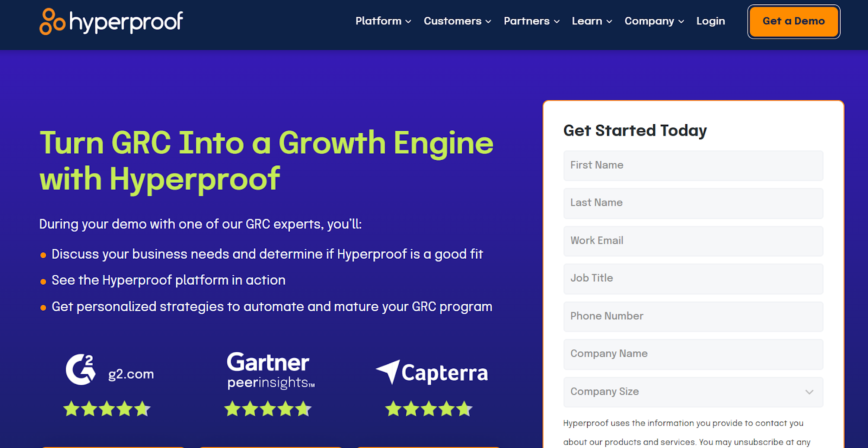Open the Partners menu
The width and height of the screenshot is (868, 448).
click(532, 21)
